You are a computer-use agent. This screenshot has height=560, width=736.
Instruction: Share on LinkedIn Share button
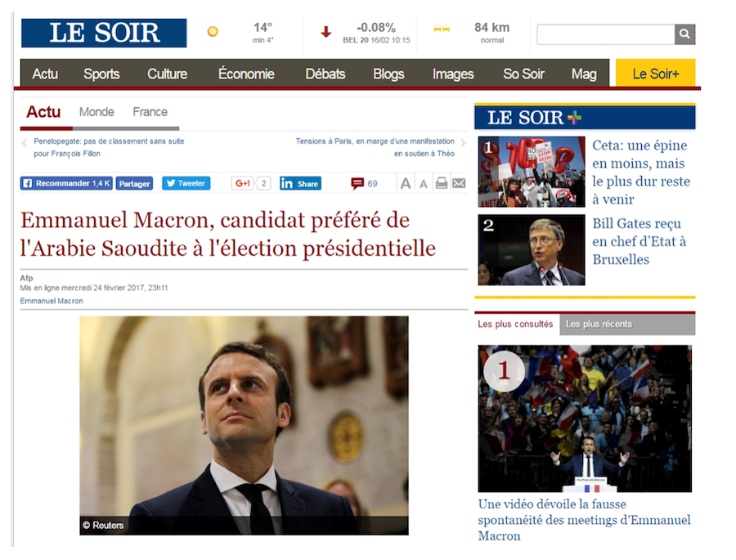300,184
